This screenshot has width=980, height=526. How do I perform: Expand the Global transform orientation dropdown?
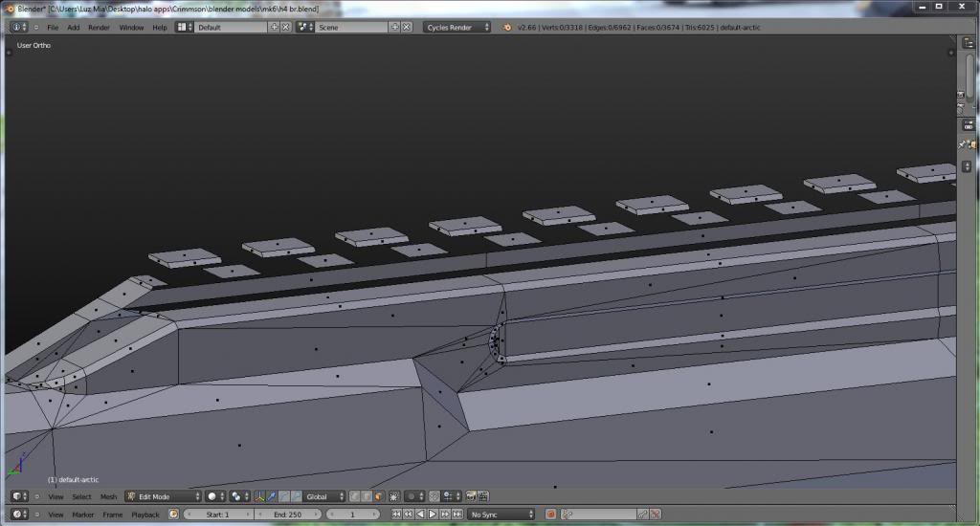pos(323,496)
